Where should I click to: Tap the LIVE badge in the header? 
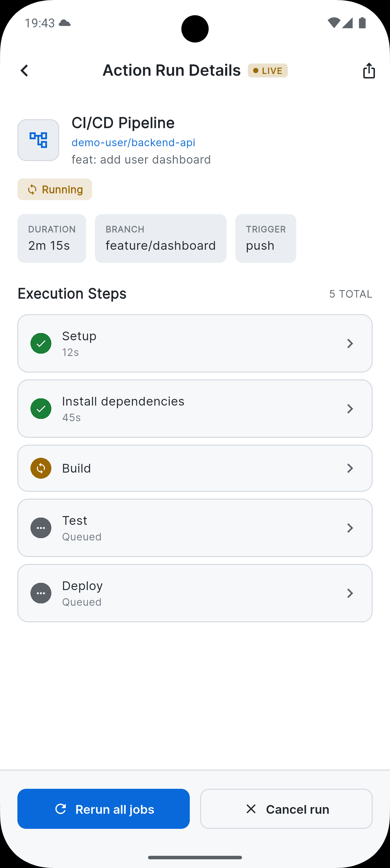[267, 70]
